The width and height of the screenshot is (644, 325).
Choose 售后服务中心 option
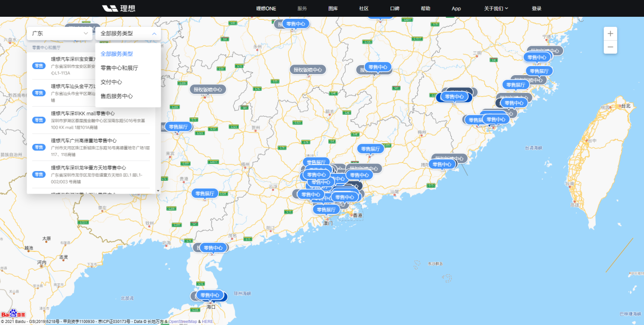tap(128, 96)
